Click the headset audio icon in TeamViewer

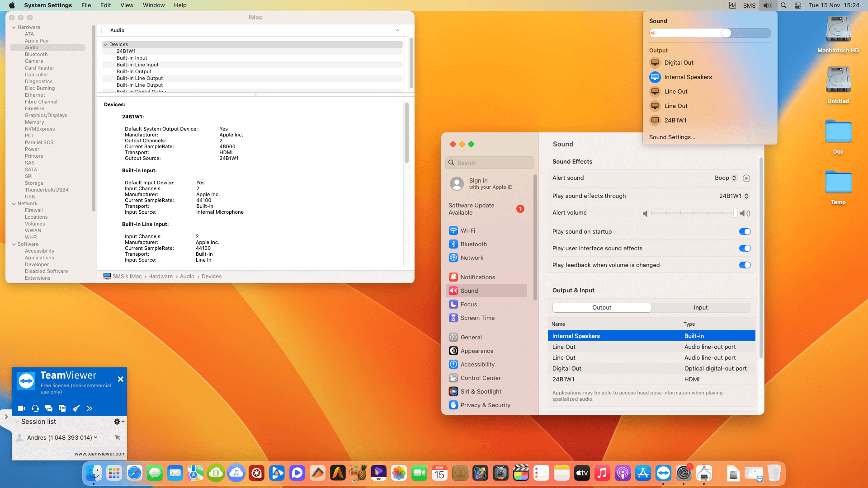tap(35, 408)
